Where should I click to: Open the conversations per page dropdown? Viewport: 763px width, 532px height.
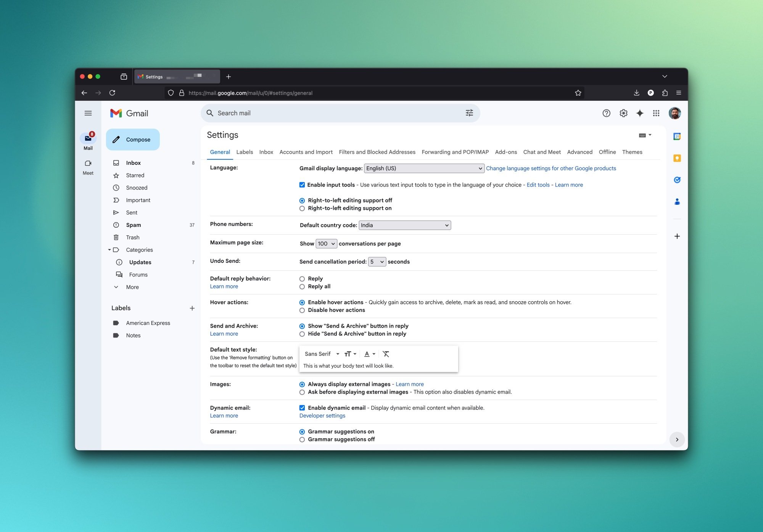(326, 244)
